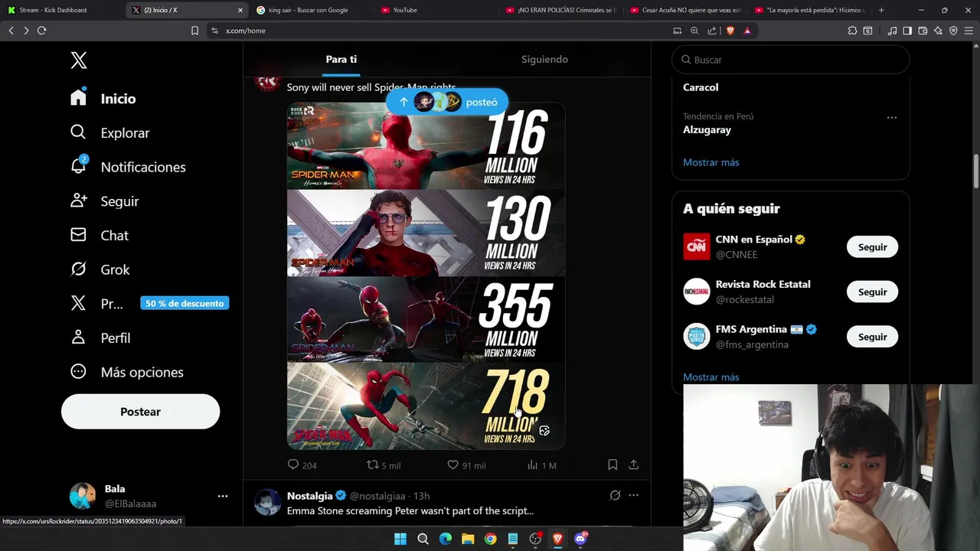Open the Caracol trending topic
980x551 pixels.
click(701, 87)
